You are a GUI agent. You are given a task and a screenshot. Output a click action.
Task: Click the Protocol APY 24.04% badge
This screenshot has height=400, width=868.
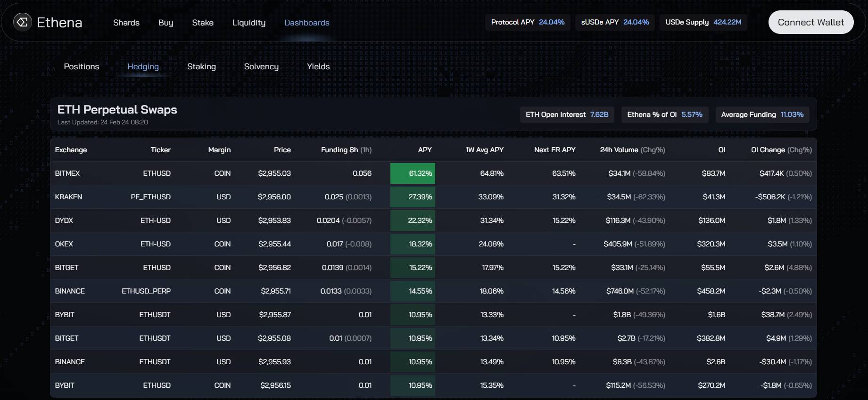(528, 22)
